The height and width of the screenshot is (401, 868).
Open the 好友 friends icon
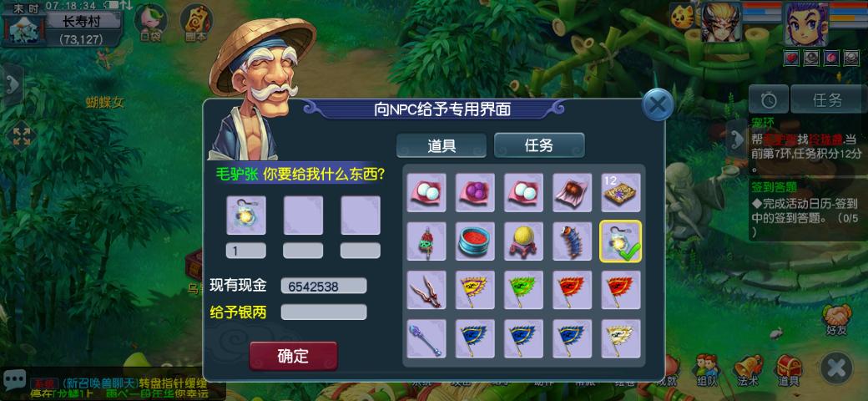(x=836, y=320)
